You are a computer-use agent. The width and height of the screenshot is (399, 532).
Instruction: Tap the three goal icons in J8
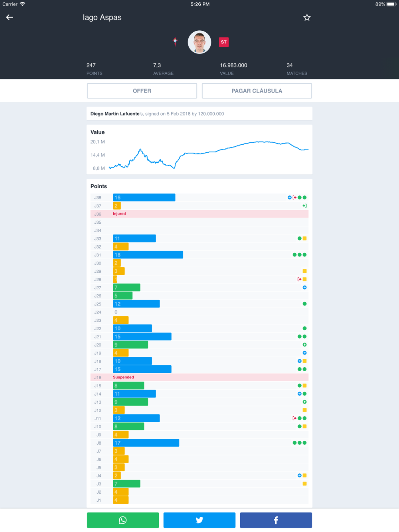coord(300,443)
